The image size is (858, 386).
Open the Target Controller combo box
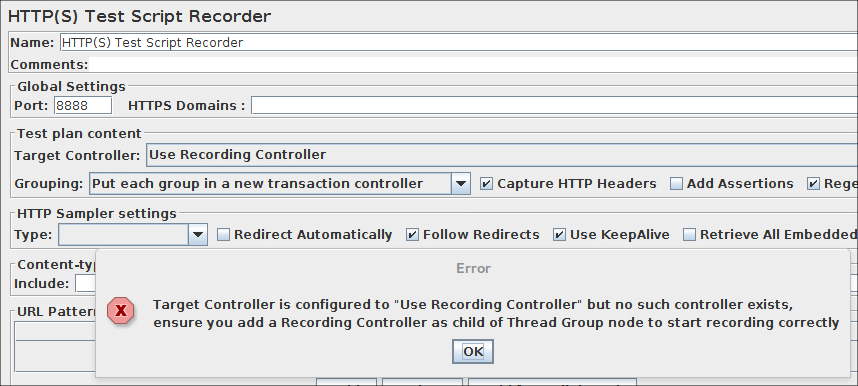click(x=502, y=155)
